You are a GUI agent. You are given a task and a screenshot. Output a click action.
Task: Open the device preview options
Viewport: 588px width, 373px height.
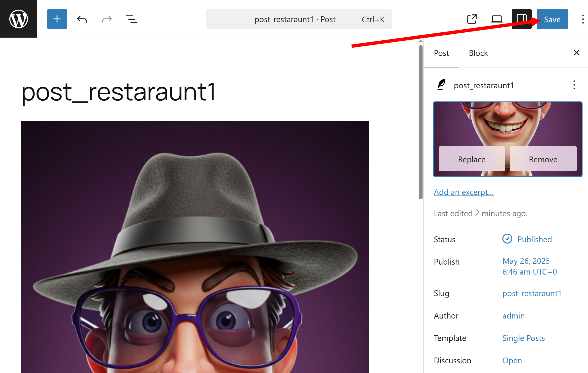tap(497, 19)
